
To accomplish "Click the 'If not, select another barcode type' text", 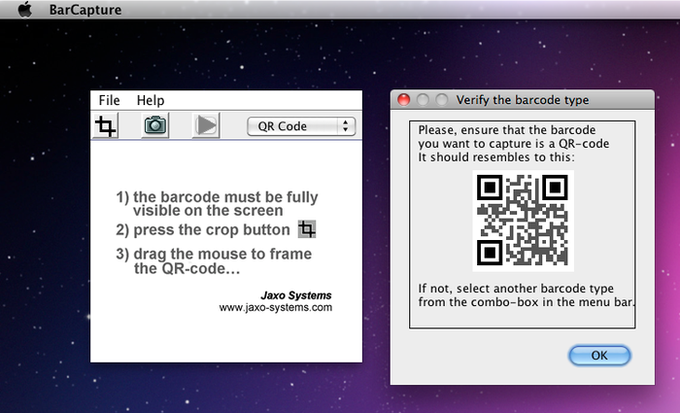I will tap(516, 288).
